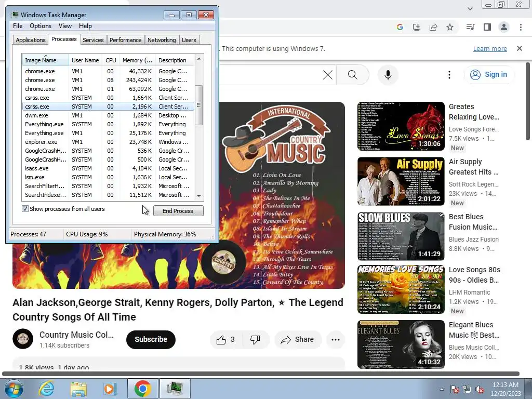
Task: Switch to the Applications tab
Action: [31, 40]
